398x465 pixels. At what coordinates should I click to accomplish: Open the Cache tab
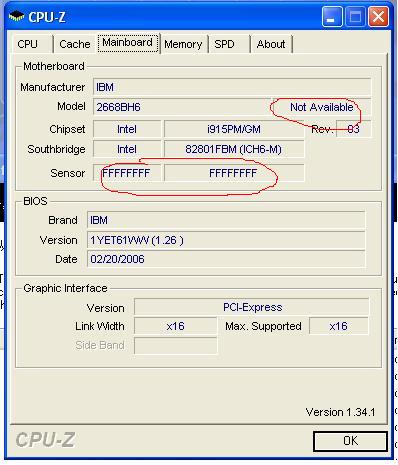click(75, 44)
